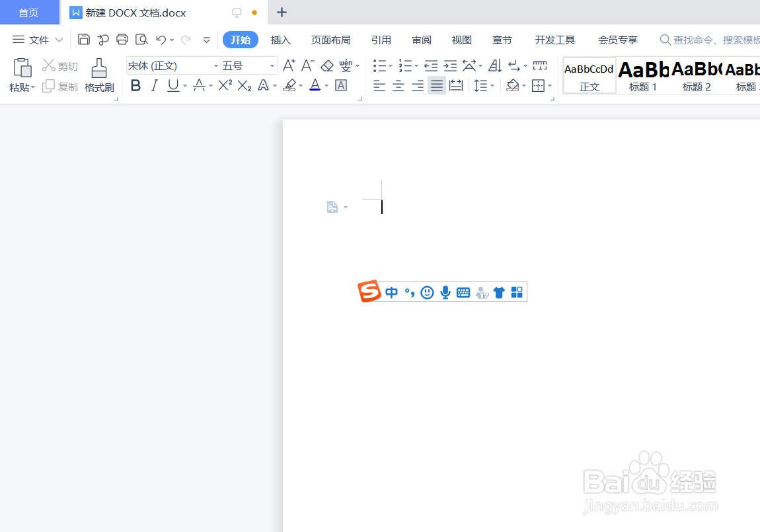
Task: Expand borders dropdown arrow
Action: (x=550, y=87)
